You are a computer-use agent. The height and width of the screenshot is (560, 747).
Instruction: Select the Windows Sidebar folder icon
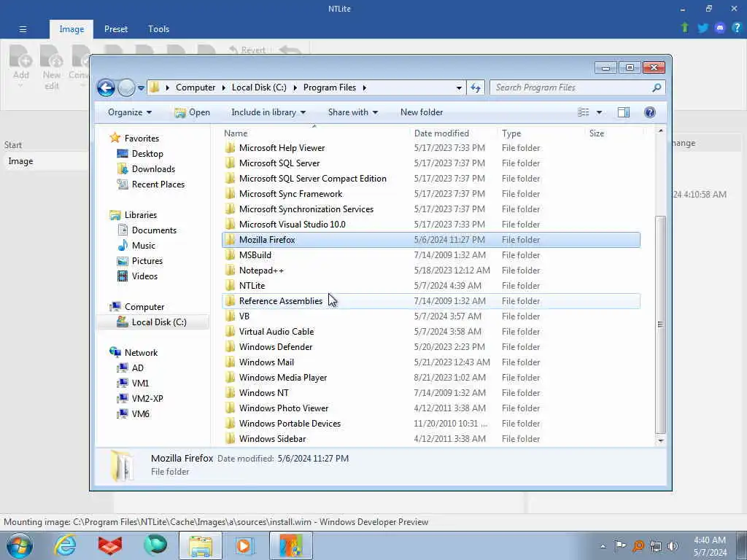point(230,438)
